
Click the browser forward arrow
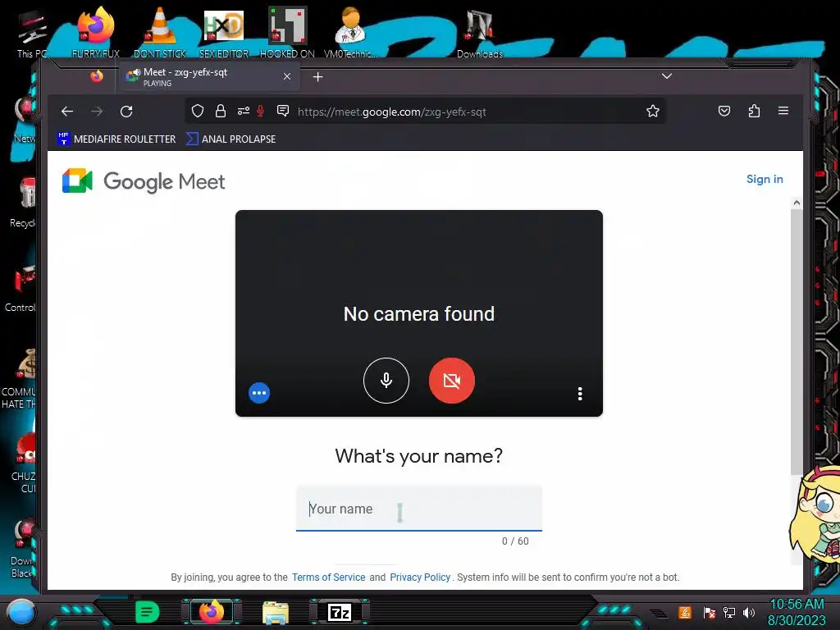click(x=97, y=112)
